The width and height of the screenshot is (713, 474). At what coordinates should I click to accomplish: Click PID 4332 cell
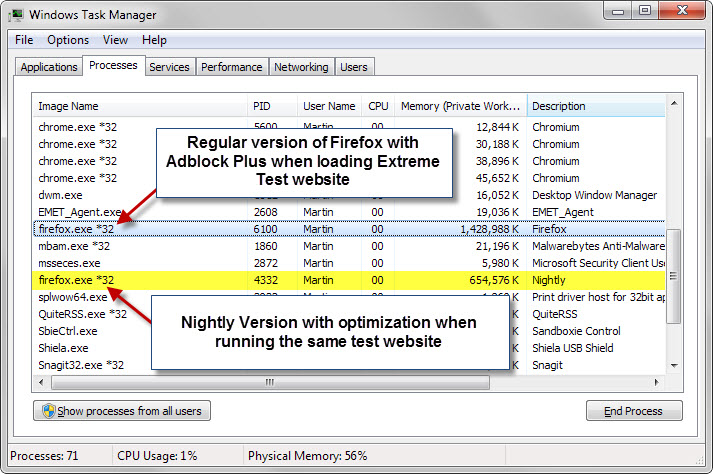(266, 280)
